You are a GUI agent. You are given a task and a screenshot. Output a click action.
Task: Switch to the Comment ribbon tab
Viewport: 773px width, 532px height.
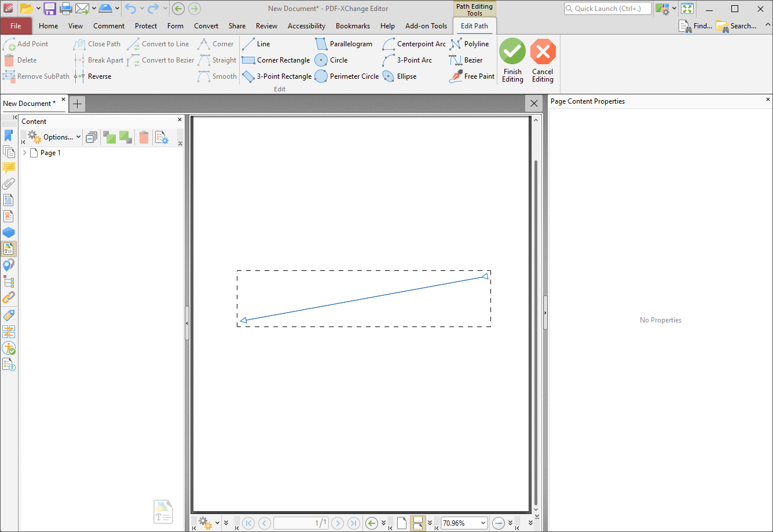109,26
